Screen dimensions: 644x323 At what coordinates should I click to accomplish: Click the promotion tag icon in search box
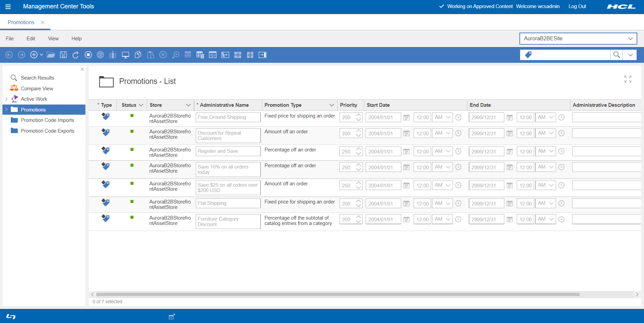tap(528, 55)
